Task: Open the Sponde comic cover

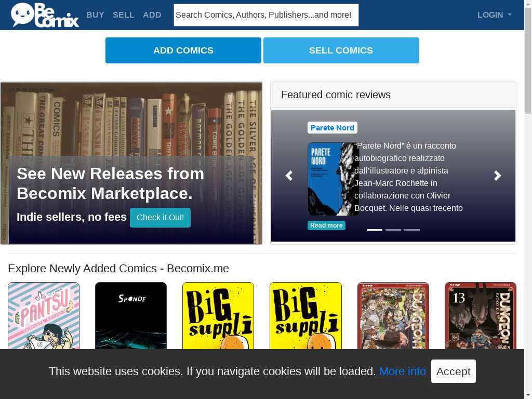Action: 131,315
